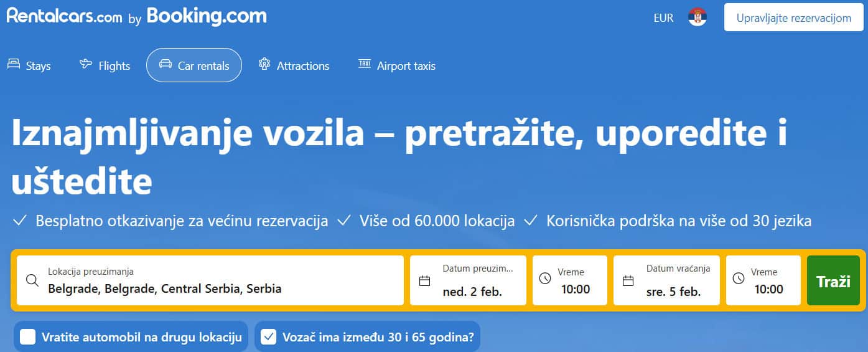Check 'Vratite automobil na drugu lokaciju' box

27,337
